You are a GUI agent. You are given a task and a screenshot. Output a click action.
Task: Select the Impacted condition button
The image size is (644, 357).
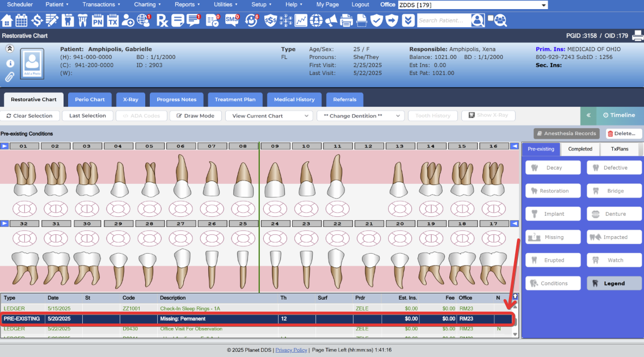pos(614,237)
